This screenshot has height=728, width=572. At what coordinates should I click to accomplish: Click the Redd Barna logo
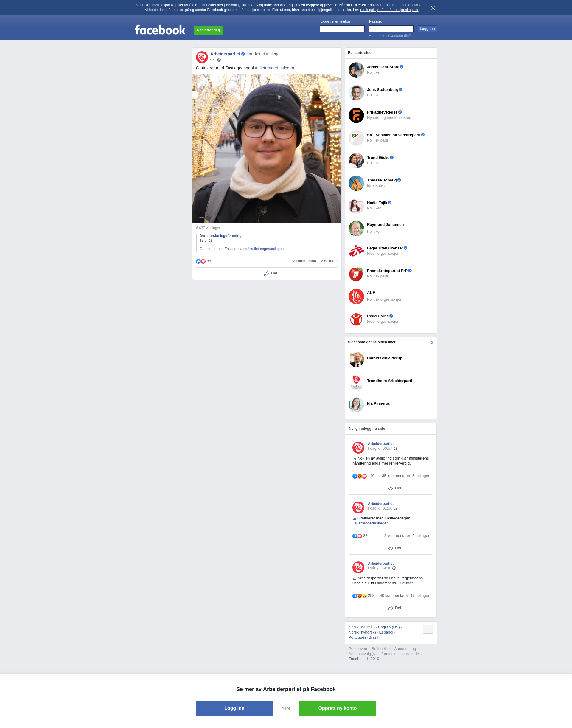[x=356, y=319]
